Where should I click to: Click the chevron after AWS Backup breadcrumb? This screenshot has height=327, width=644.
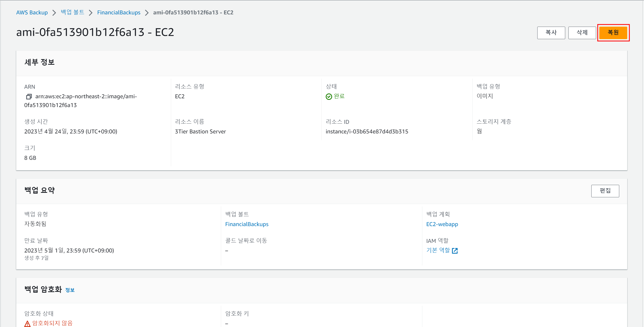point(54,13)
